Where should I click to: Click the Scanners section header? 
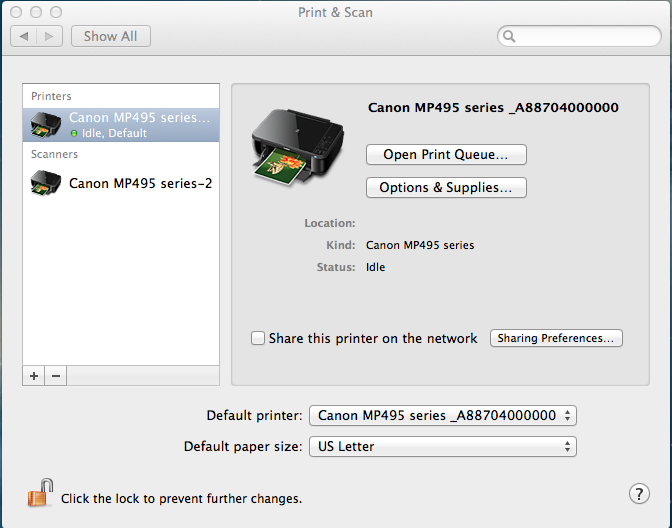[54, 154]
